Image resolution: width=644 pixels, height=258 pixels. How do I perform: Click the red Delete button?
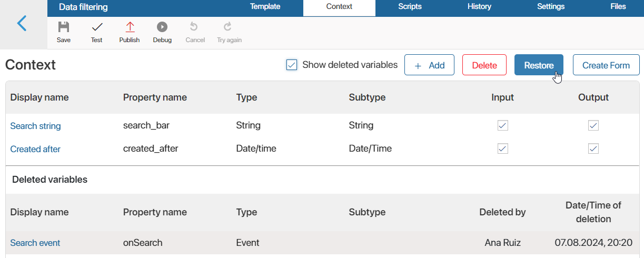pyautogui.click(x=484, y=65)
